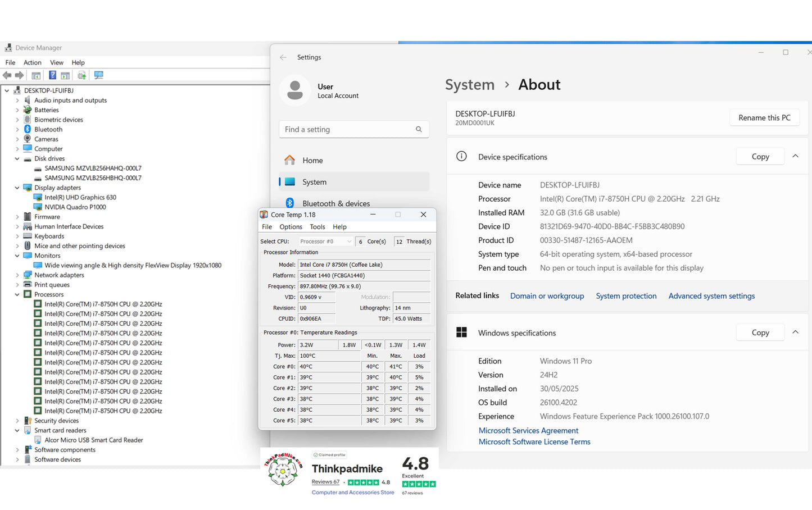Open the Options menu in Core Temp
This screenshot has height=510, width=812.
291,227
